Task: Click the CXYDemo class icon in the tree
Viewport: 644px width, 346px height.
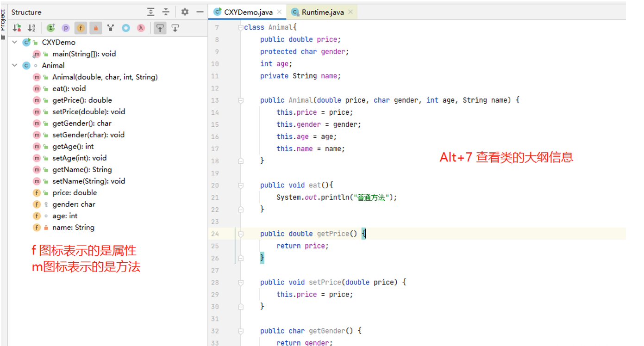Action: coord(26,42)
